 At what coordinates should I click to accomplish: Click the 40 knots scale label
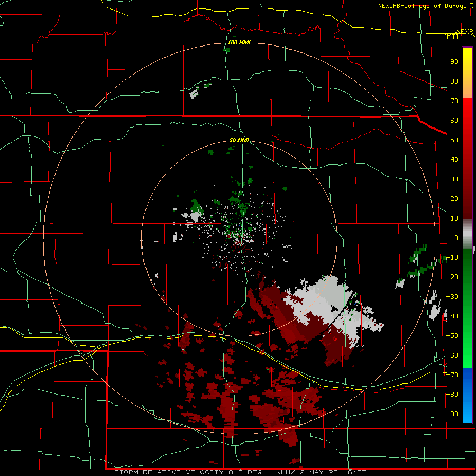(454, 159)
